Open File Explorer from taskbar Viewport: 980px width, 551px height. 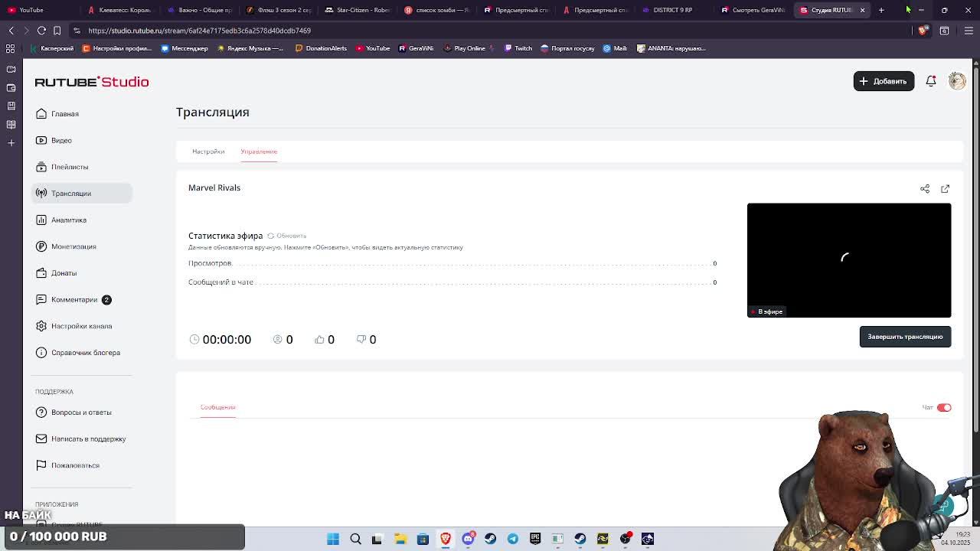pyautogui.click(x=400, y=539)
